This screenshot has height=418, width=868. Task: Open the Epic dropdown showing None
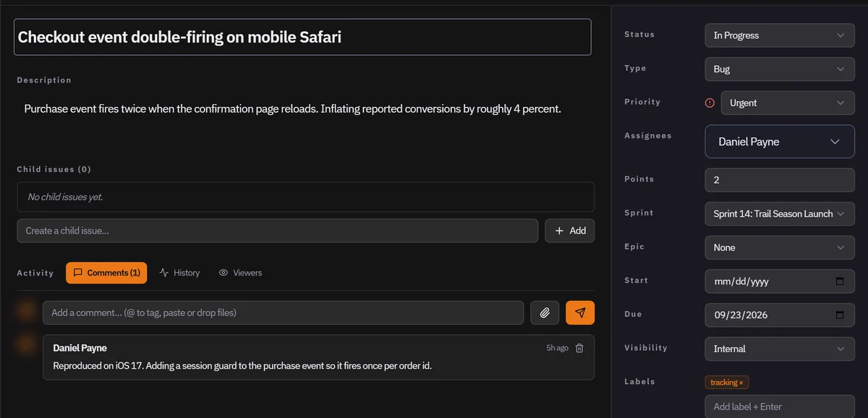[x=780, y=247]
